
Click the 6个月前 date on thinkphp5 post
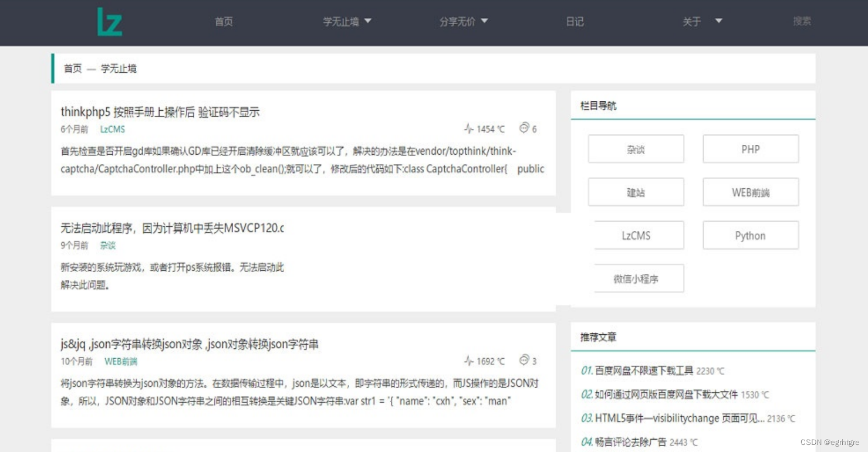pos(75,130)
